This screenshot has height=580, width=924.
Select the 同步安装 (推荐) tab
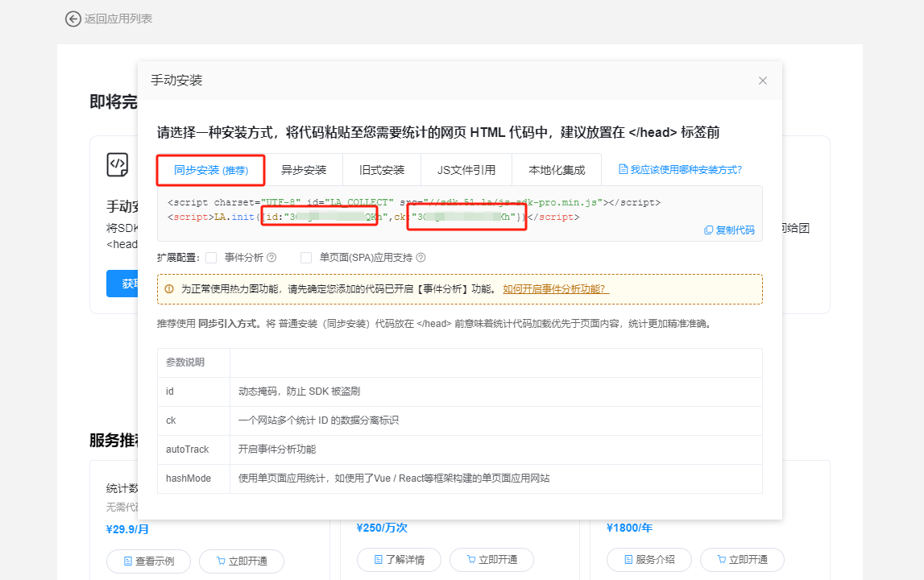click(x=211, y=170)
